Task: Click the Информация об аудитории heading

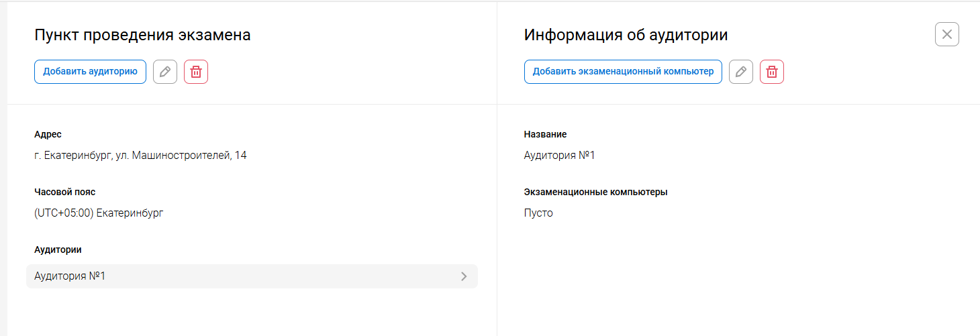Action: coord(626,35)
